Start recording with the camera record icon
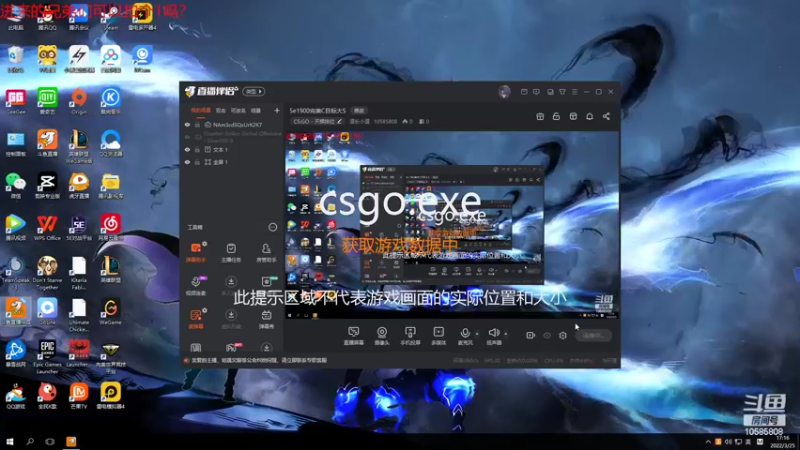 click(x=530, y=335)
